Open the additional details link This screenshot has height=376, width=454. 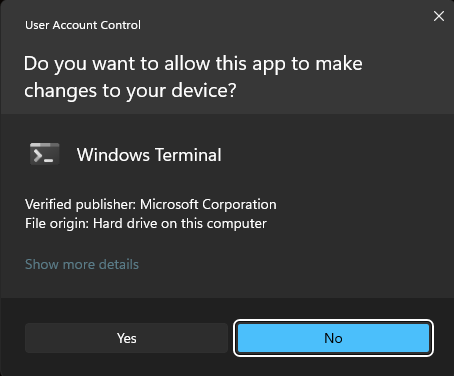pyautogui.click(x=82, y=264)
